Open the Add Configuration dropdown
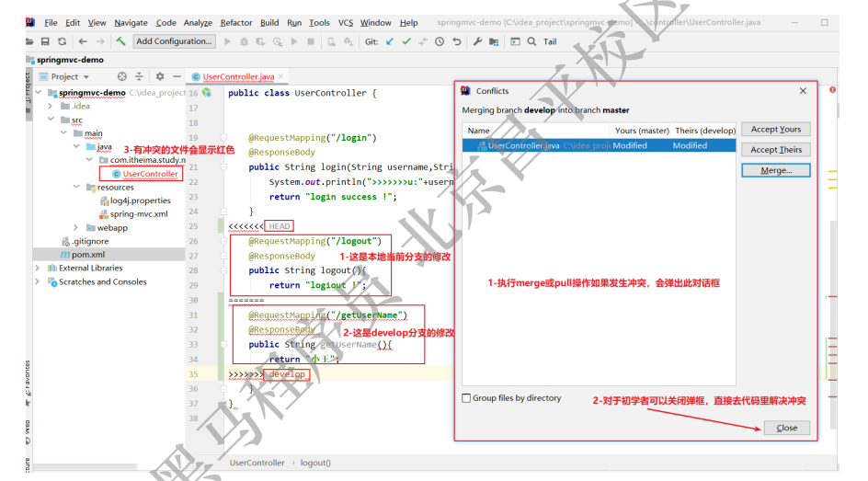This screenshot has height=481, width=868. [175, 41]
